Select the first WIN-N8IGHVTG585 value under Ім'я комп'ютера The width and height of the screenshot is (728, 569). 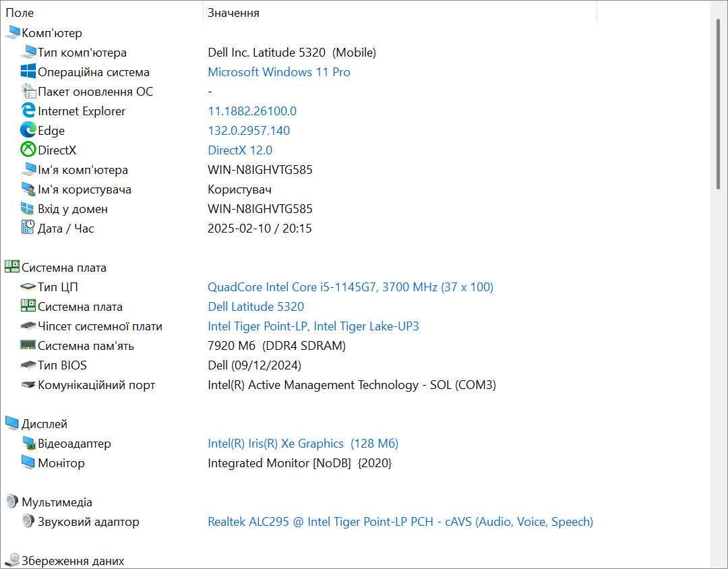[260, 170]
